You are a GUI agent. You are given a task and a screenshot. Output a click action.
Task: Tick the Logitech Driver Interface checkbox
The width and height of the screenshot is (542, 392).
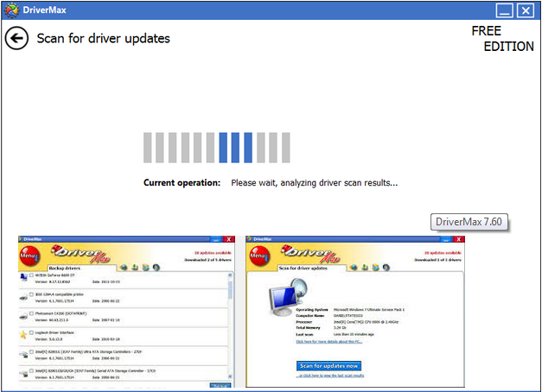[31, 332]
